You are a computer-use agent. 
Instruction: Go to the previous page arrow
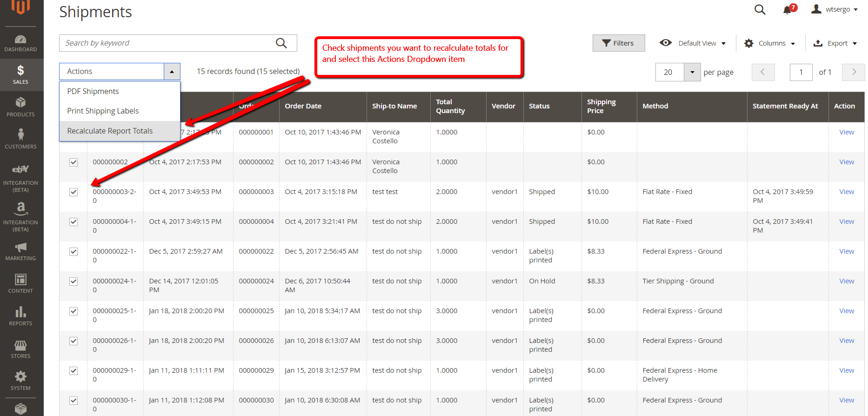[x=763, y=72]
